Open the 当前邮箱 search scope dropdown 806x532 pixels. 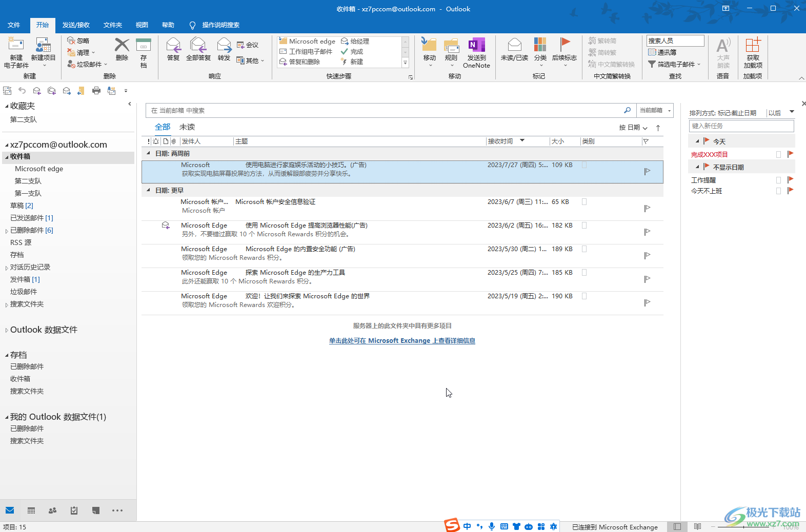tap(655, 110)
